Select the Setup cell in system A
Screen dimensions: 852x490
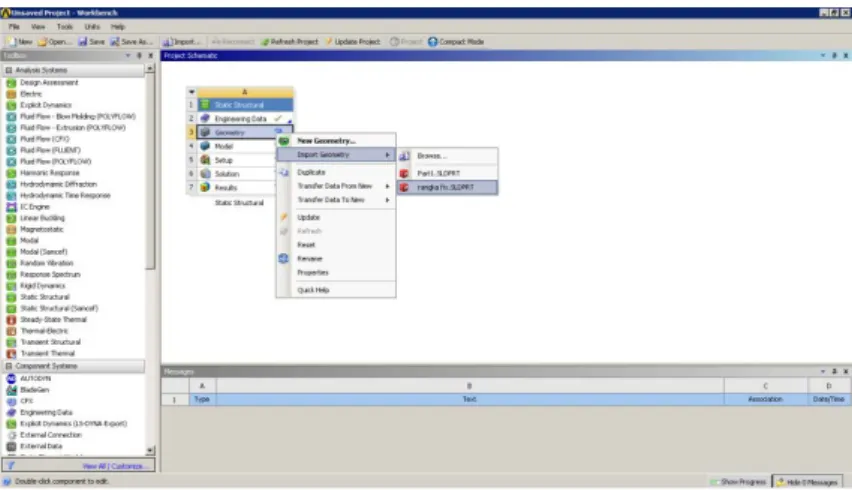(x=236, y=160)
